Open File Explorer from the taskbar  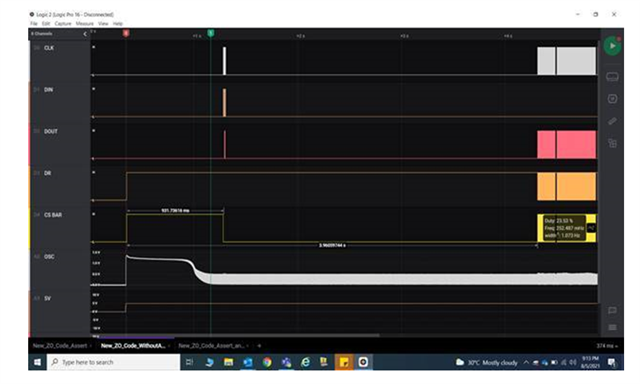[228, 362]
